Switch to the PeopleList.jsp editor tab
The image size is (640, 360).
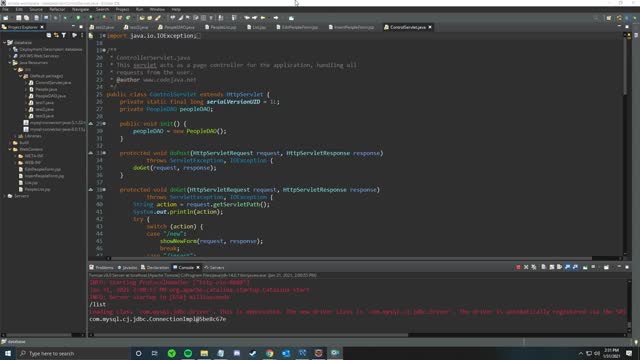click(220, 27)
